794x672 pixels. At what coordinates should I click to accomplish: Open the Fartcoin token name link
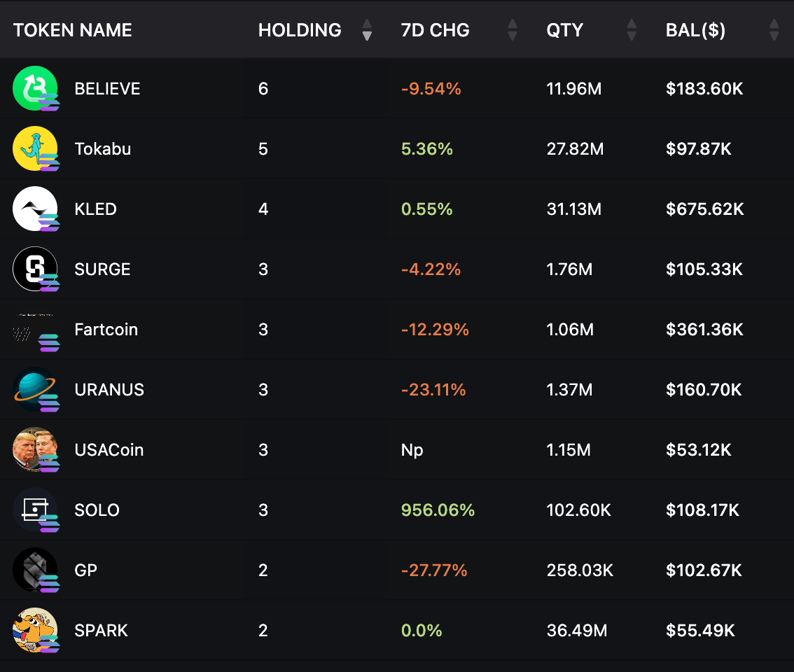[x=106, y=329]
